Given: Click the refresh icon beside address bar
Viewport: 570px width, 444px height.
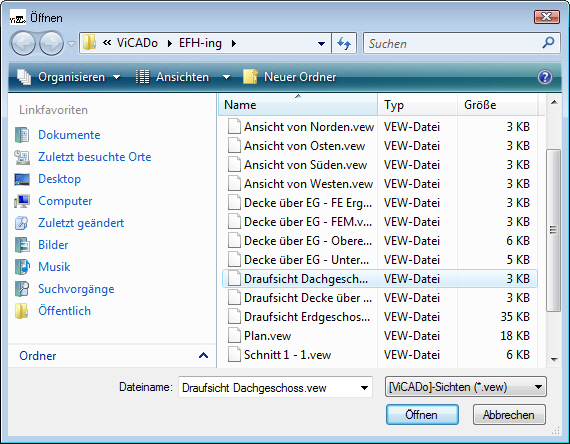Looking at the screenshot, I should pyautogui.click(x=344, y=43).
